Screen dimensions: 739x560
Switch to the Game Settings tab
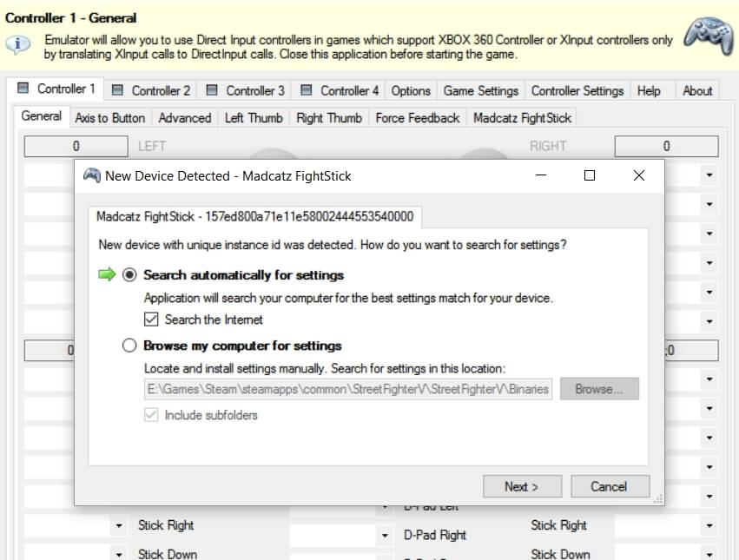click(480, 89)
